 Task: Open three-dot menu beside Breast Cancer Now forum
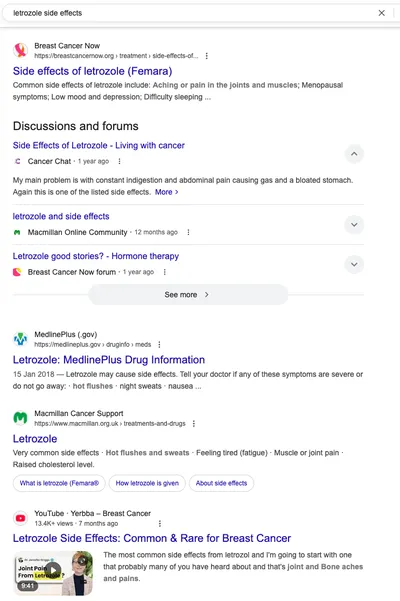click(164, 272)
